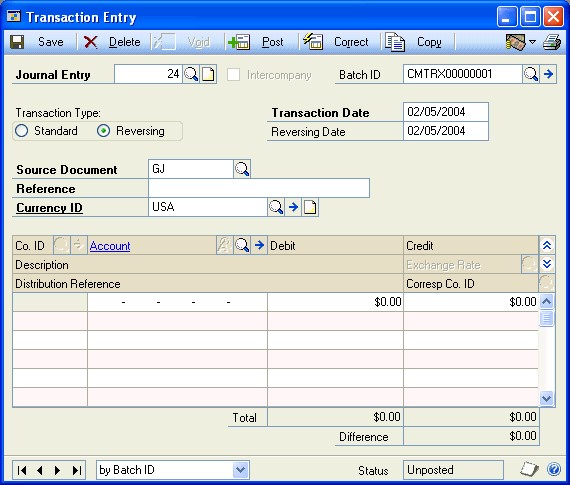Go to next record navigation button
Viewport: 570px width, 485px height.
point(57,470)
